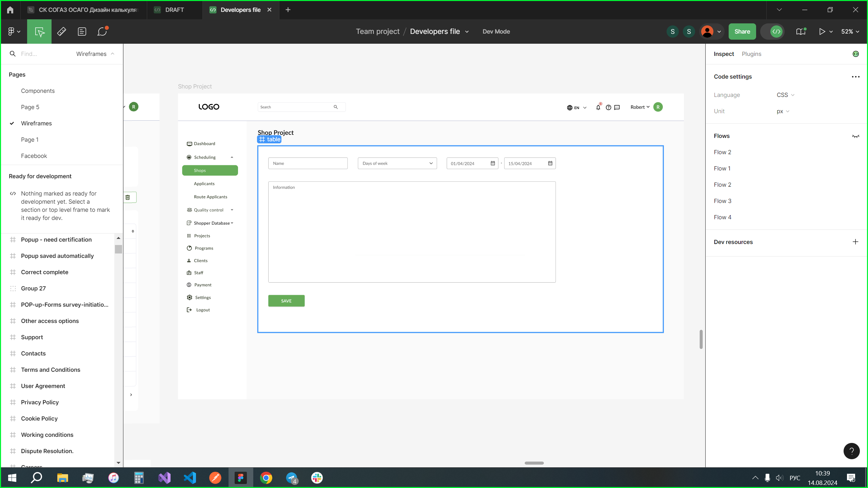Hide the Flows section eye toggle

pos(855,136)
